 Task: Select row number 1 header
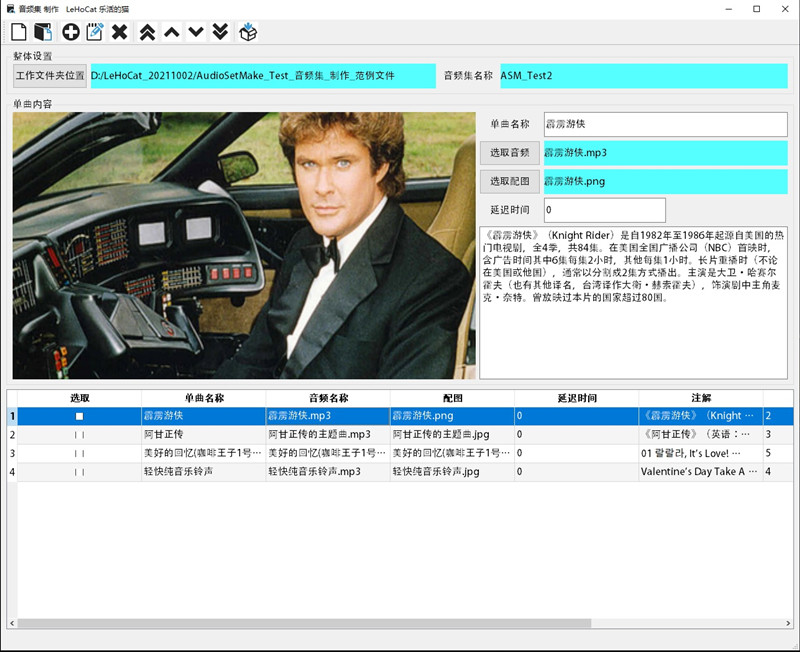pyautogui.click(x=12, y=416)
